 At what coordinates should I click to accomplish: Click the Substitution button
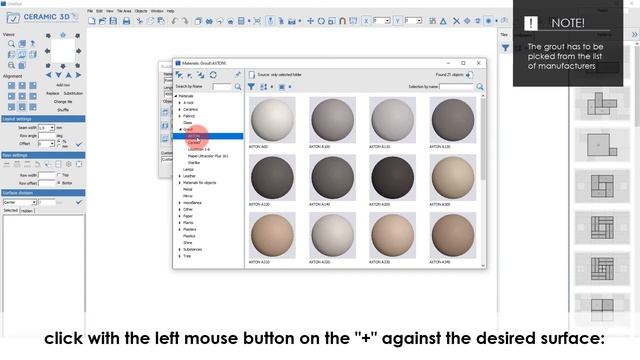73,93
